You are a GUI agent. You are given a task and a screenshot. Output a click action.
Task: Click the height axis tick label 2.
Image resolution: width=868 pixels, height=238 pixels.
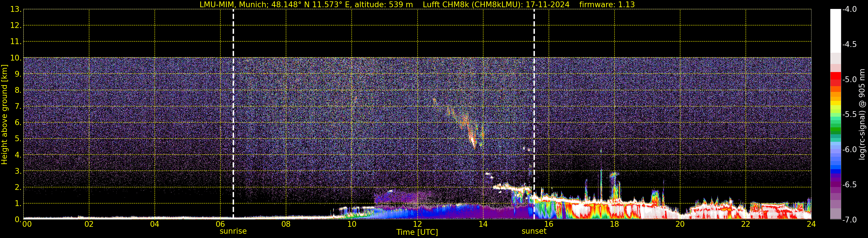pos(18,187)
